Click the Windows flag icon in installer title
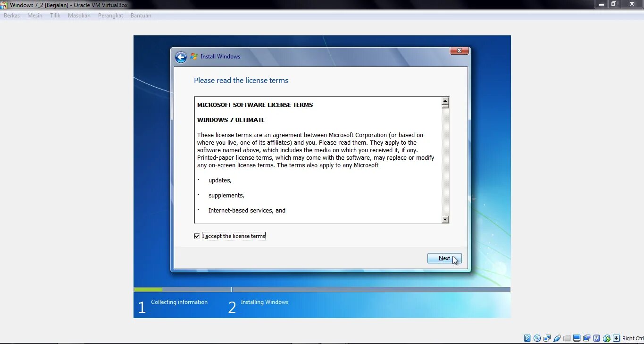Viewport: 644px width, 344px height. coord(194,57)
